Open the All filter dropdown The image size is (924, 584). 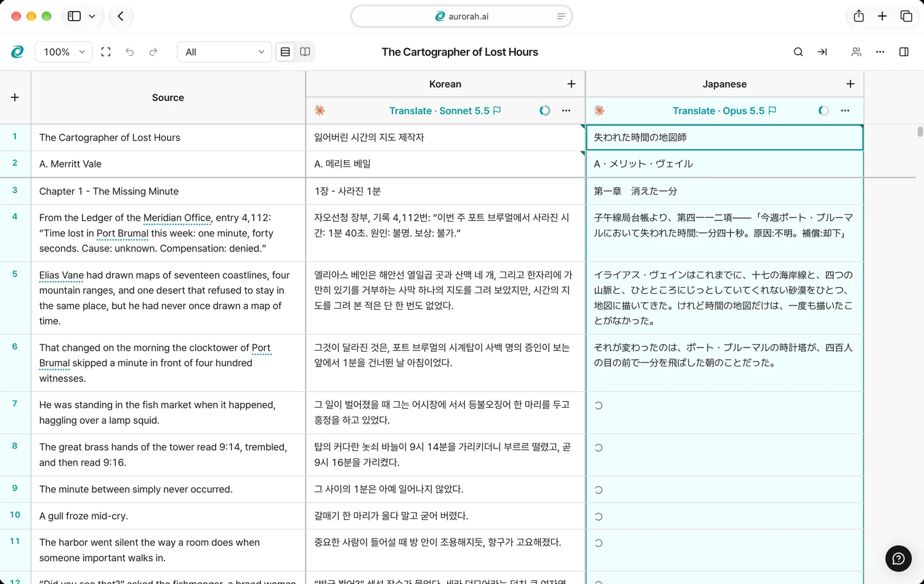point(225,52)
